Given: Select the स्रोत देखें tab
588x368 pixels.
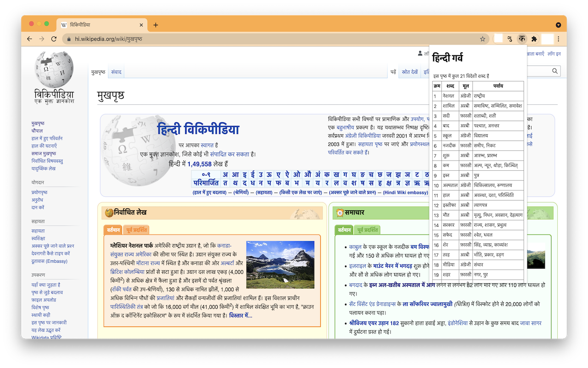Looking at the screenshot, I should (x=410, y=72).
